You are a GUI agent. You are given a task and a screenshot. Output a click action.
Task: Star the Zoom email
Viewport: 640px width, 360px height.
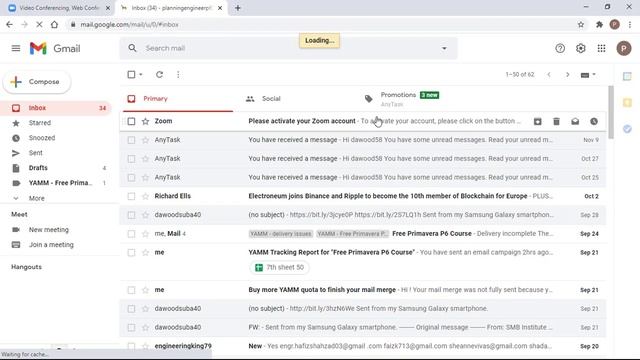point(145,121)
